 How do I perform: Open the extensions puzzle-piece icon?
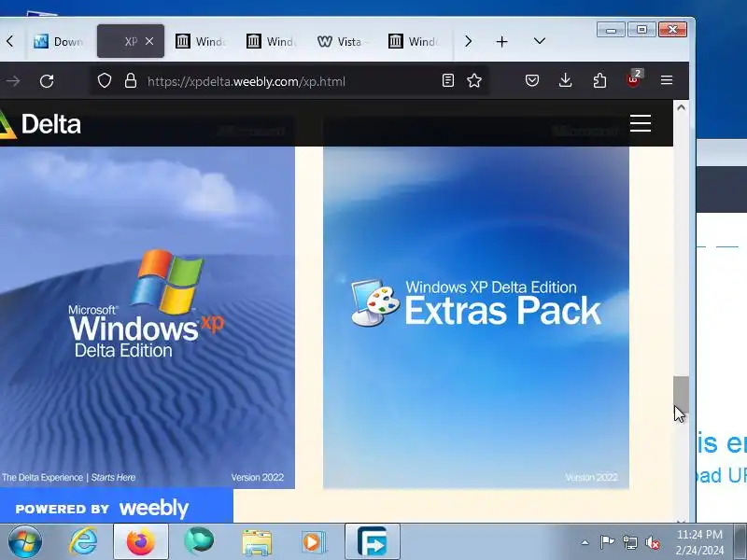click(x=599, y=80)
